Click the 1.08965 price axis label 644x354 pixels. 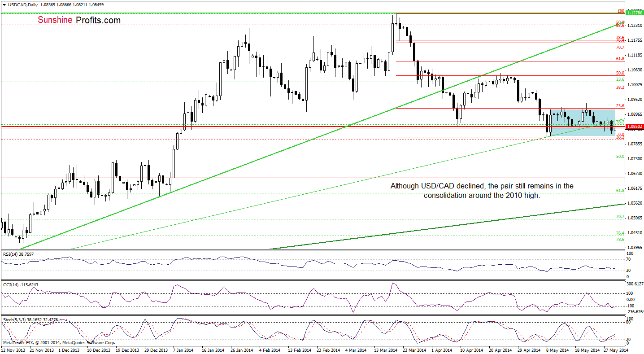coord(635,114)
